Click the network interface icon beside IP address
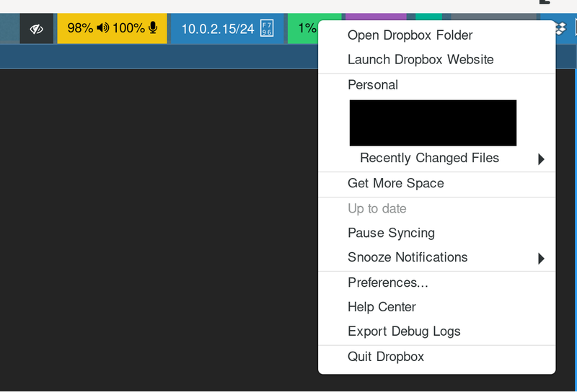 pos(267,29)
